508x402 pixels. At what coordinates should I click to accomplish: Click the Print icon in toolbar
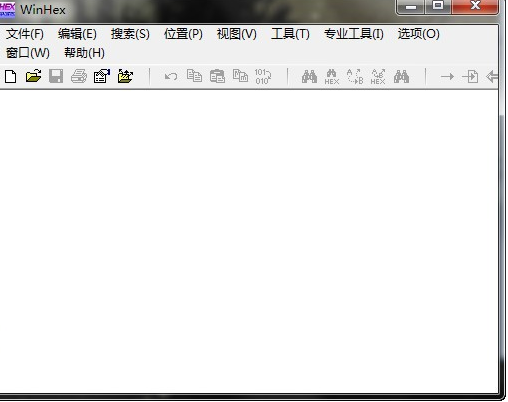tap(79, 76)
